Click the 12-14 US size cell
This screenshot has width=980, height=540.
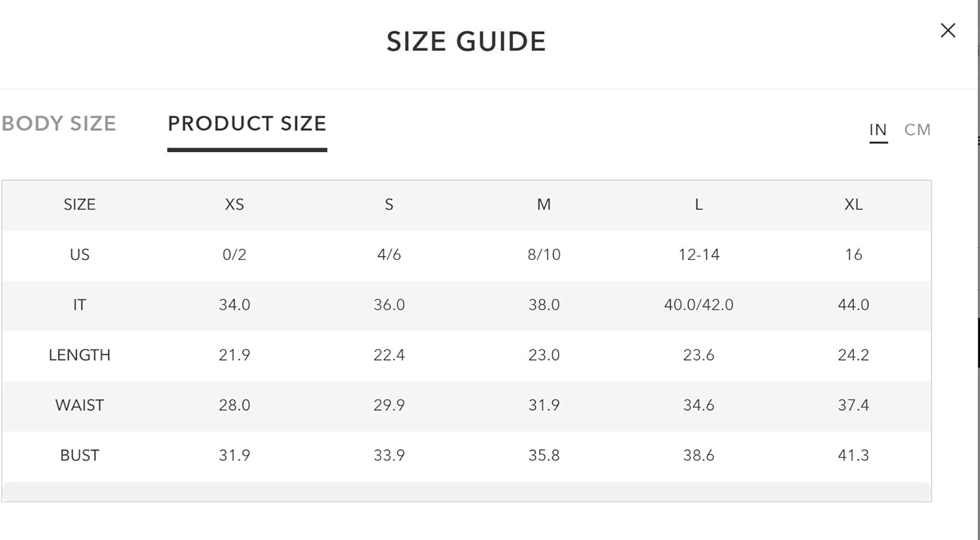[x=698, y=254]
